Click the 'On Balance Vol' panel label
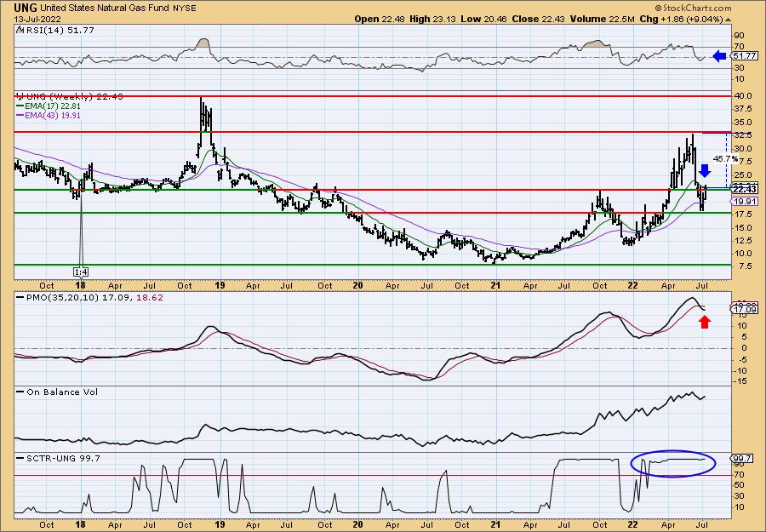766x532 pixels. [61, 392]
